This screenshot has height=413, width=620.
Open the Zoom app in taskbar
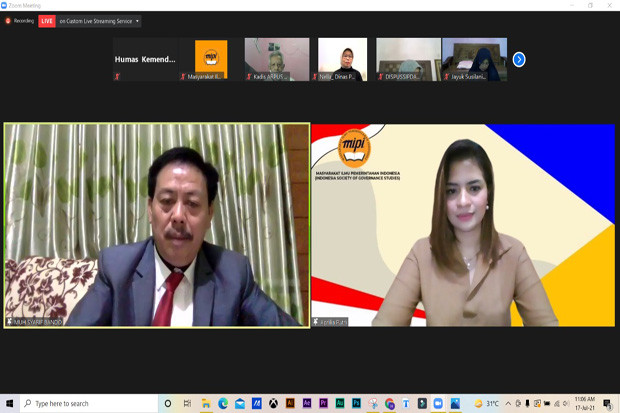click(x=438, y=403)
